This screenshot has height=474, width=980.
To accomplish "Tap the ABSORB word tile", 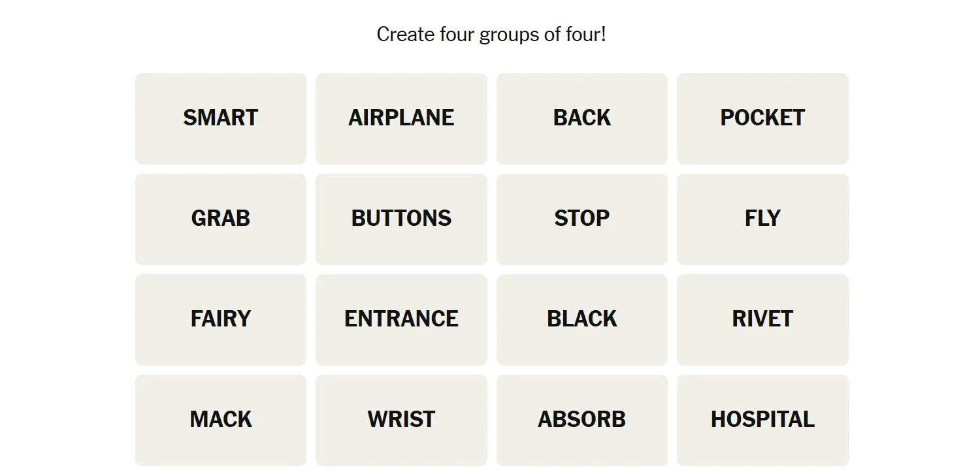I will 582,420.
